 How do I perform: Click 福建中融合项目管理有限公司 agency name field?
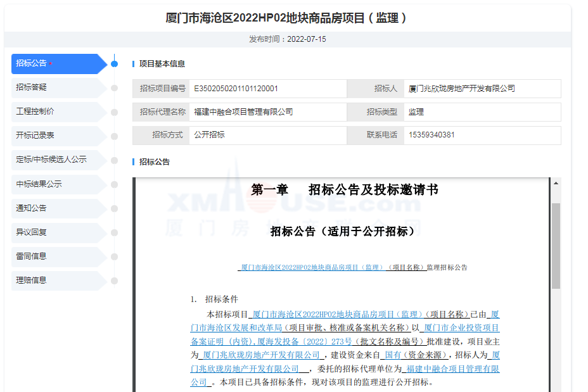click(243, 112)
